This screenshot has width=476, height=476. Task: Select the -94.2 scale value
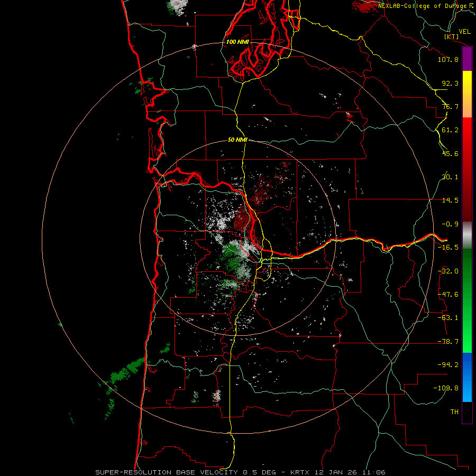pyautogui.click(x=448, y=365)
